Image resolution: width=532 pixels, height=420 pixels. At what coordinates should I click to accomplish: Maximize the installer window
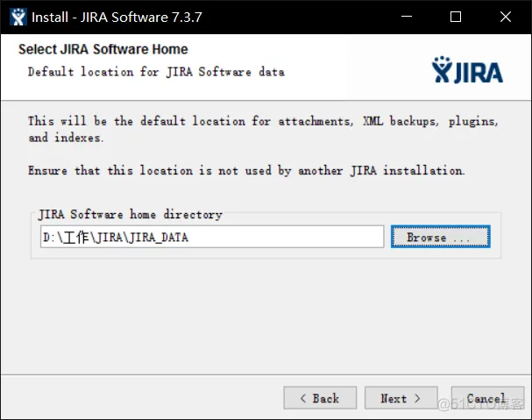(456, 17)
